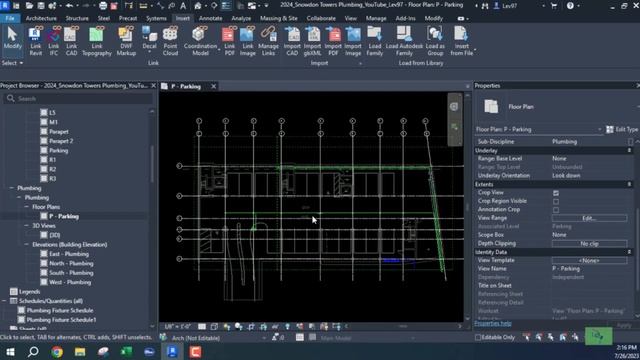Select the Parapet 2 view in browser
This screenshot has height=360, width=640.
[61, 141]
